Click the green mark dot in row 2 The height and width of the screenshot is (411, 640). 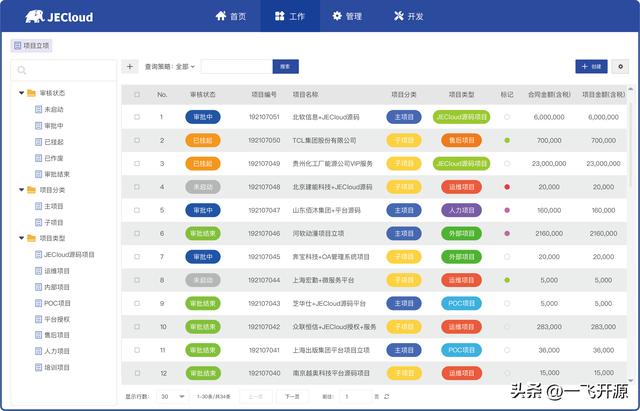(x=507, y=140)
